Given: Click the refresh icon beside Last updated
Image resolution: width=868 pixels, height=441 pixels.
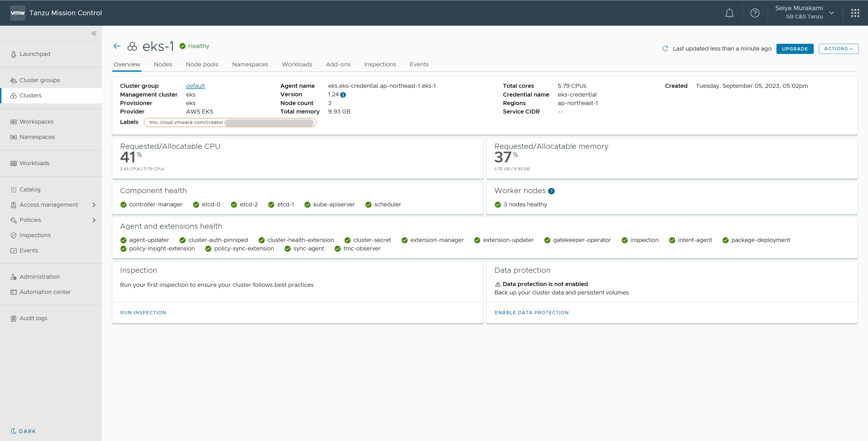Looking at the screenshot, I should tap(665, 49).
